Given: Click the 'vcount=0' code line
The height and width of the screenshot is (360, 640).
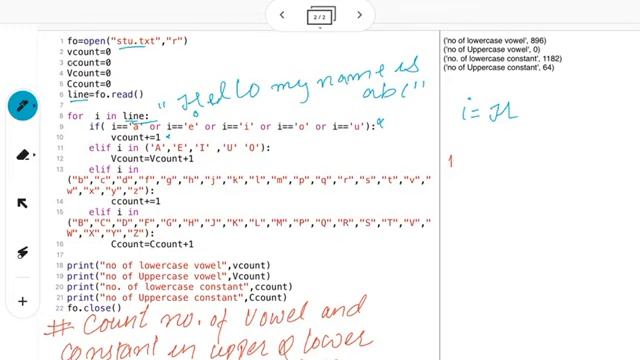Looking at the screenshot, I should [x=89, y=52].
